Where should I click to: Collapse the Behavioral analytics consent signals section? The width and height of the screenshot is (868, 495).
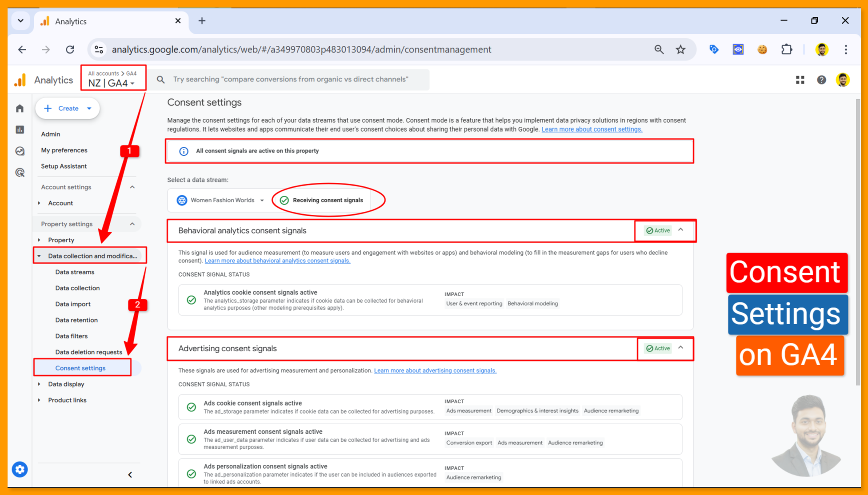pos(680,230)
